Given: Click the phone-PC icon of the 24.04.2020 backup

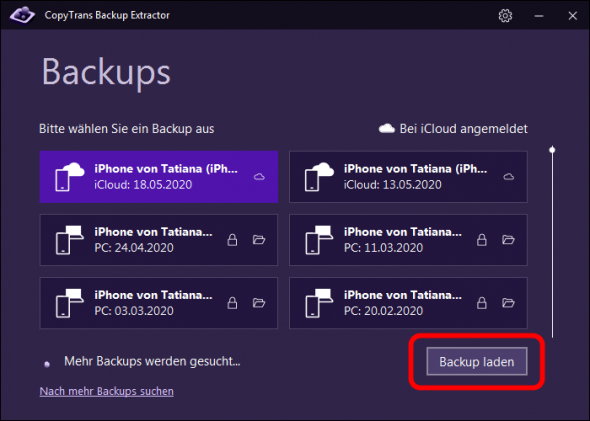Looking at the screenshot, I should point(70,240).
